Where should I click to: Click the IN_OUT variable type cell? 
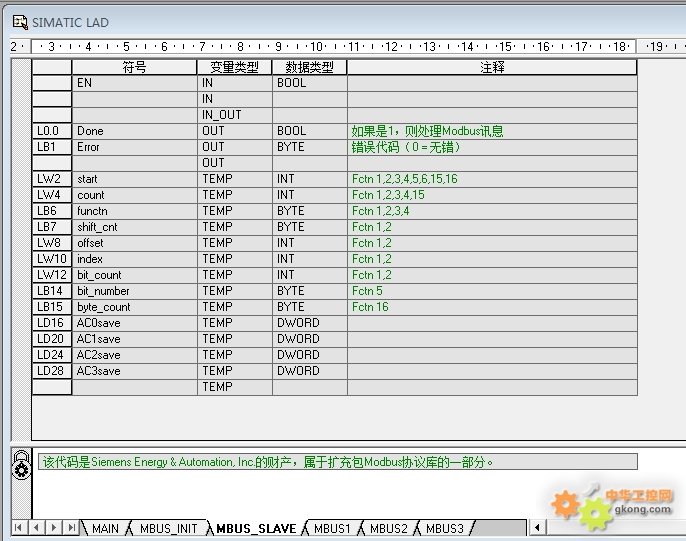(234, 115)
